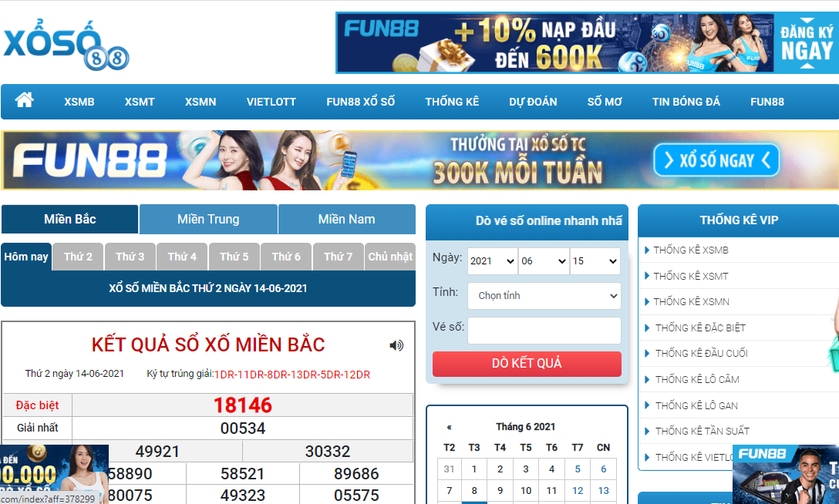This screenshot has height=504, width=839.
Task: Open the VIETLOTT menu item
Action: tap(271, 101)
